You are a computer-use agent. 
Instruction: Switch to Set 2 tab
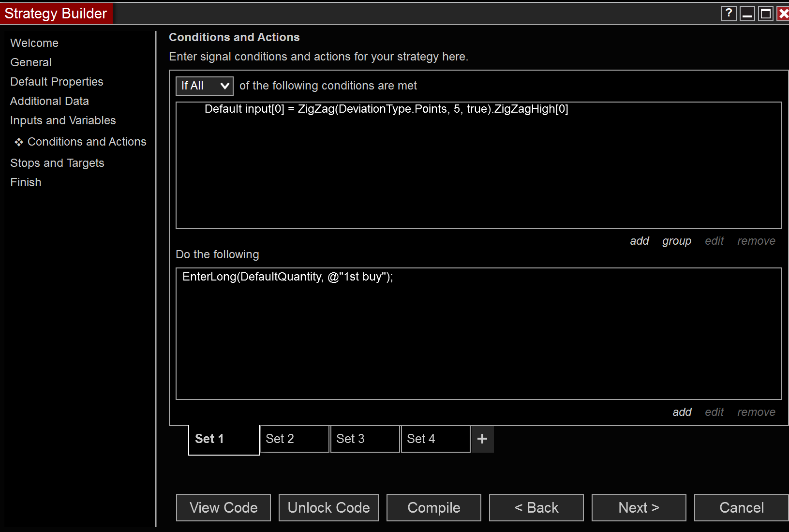(295, 439)
